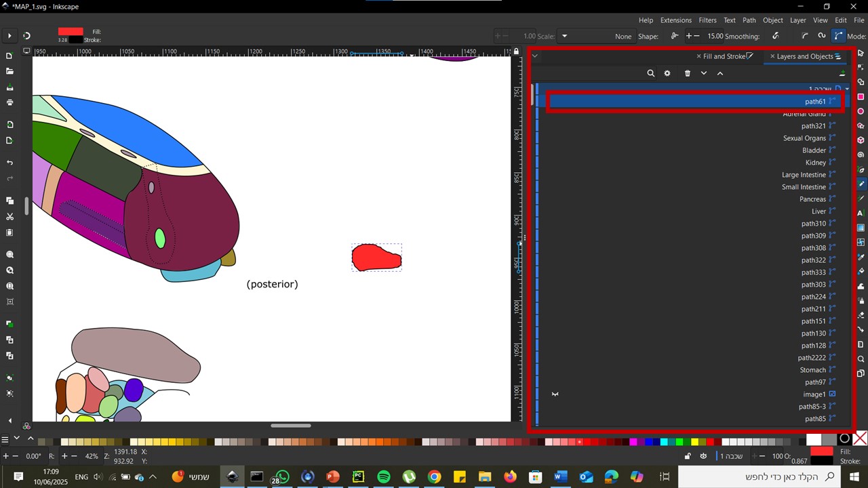Delete selected object with trash icon
This screenshot has width=868, height=488.
pyautogui.click(x=687, y=73)
